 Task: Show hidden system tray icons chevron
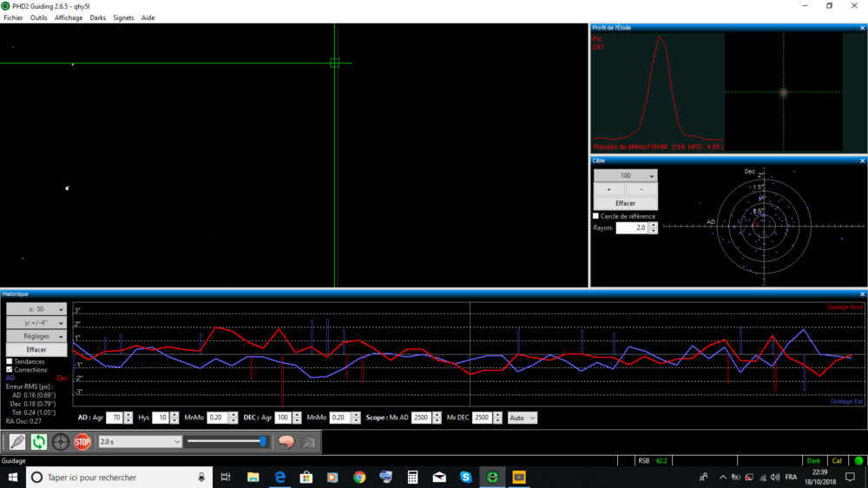(x=722, y=477)
